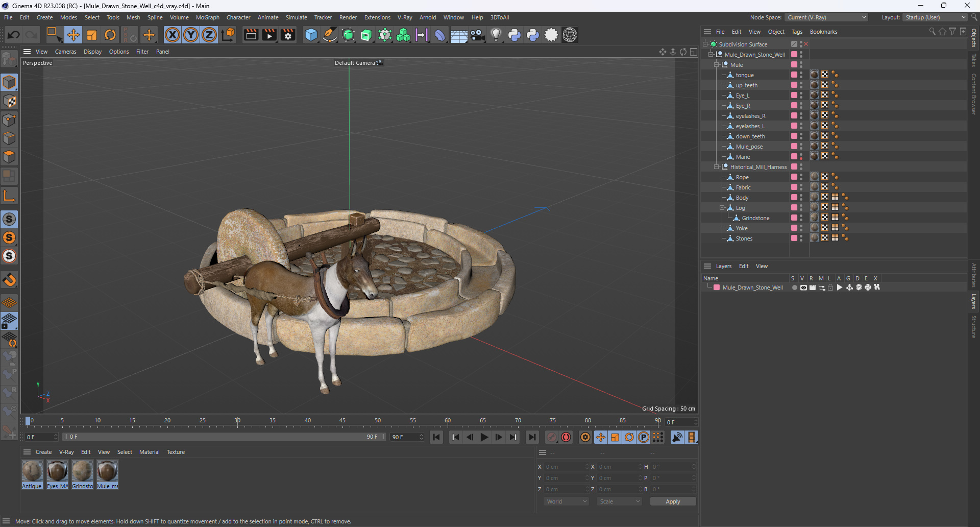Select the Rotate tool icon

(110, 35)
